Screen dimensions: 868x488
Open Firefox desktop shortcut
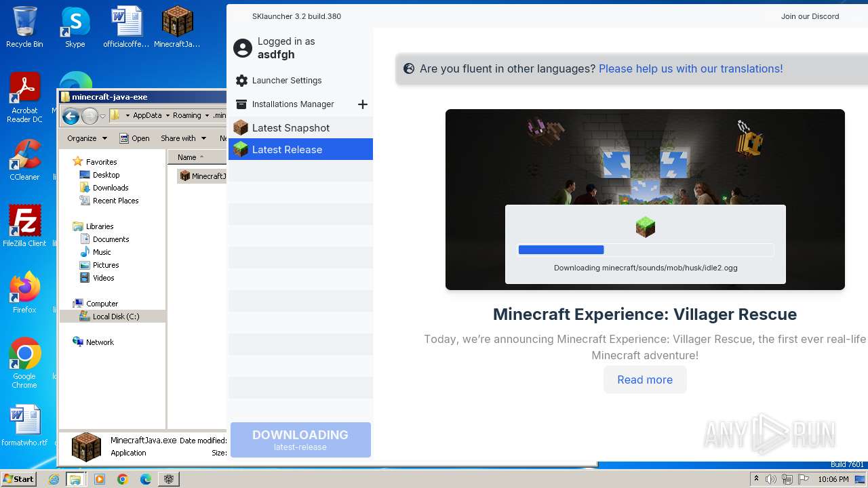point(24,292)
